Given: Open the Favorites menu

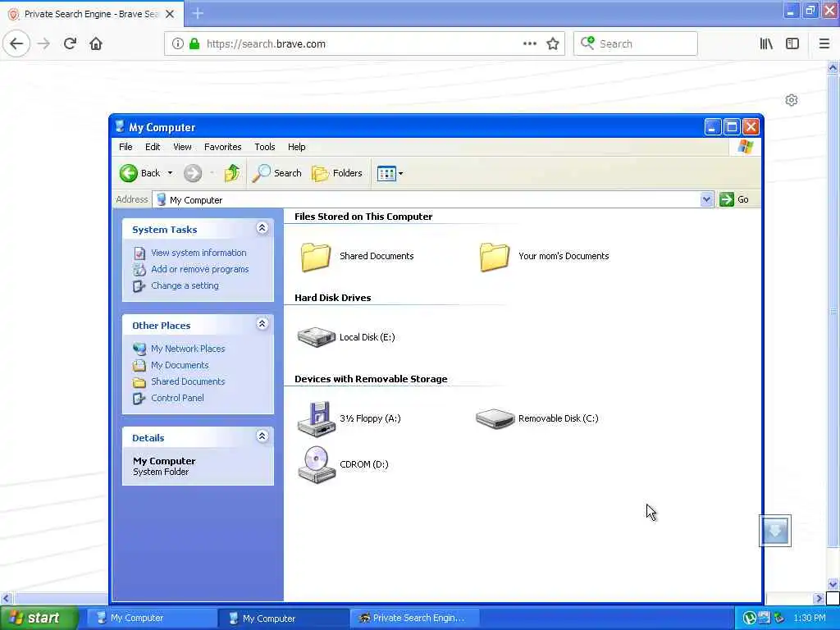Looking at the screenshot, I should pos(222,147).
